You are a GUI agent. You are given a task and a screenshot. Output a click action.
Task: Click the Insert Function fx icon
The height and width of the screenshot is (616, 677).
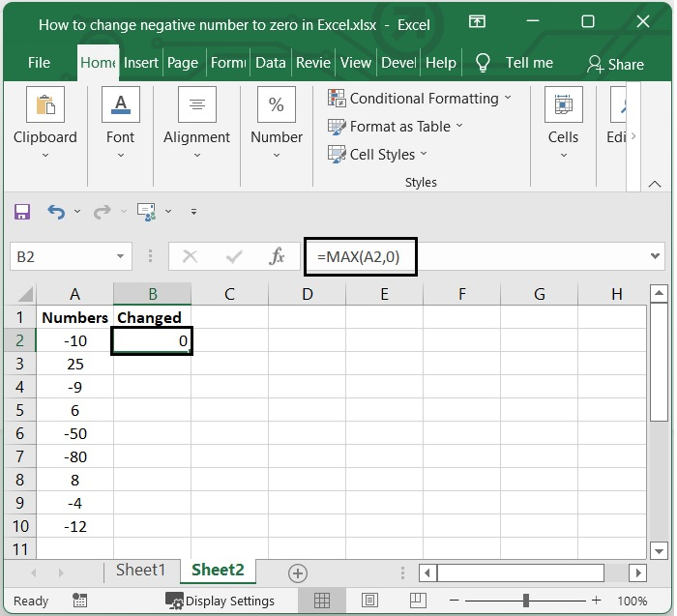pyautogui.click(x=277, y=257)
